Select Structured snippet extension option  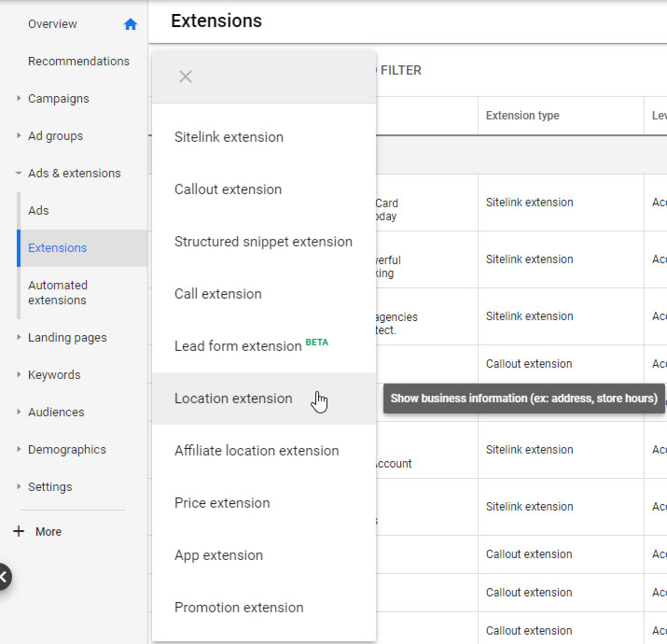pos(263,242)
